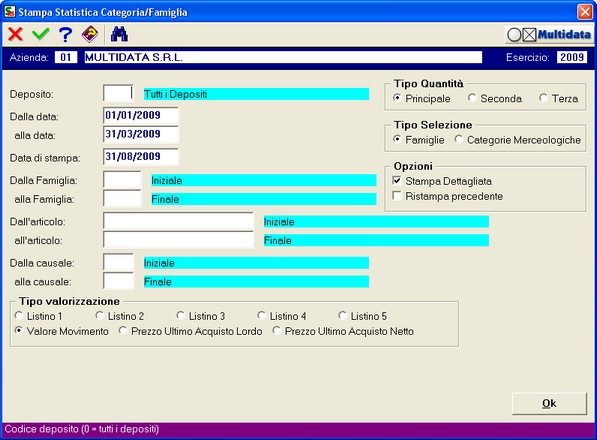The height and width of the screenshot is (440, 597).
Task: Toggle the Stampa Dettagliata checkbox
Action: click(397, 181)
